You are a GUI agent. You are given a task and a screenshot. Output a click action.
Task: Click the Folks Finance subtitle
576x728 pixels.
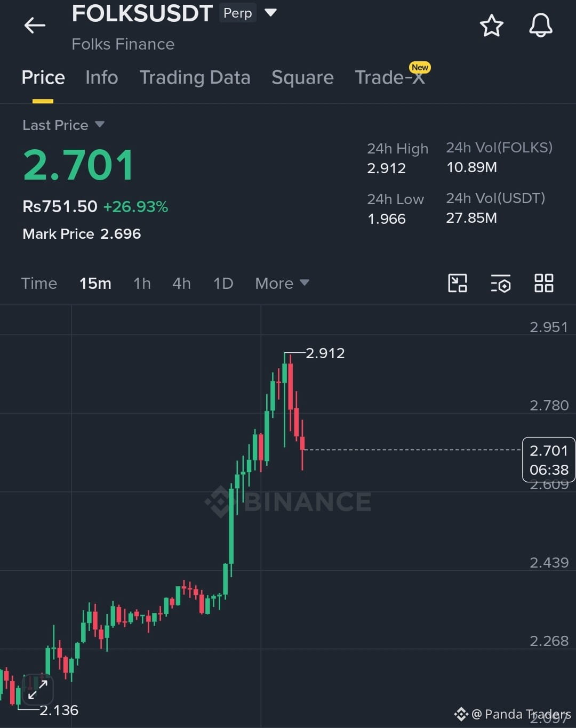(123, 44)
